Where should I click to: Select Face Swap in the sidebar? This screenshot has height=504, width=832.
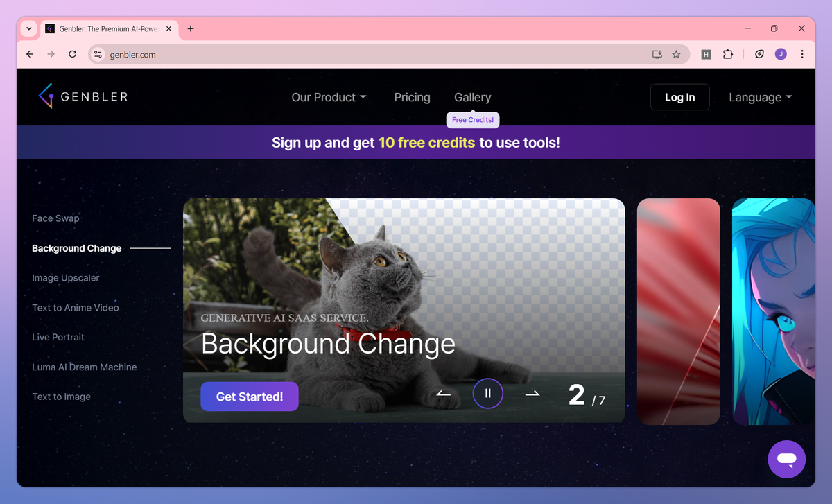[x=55, y=218]
